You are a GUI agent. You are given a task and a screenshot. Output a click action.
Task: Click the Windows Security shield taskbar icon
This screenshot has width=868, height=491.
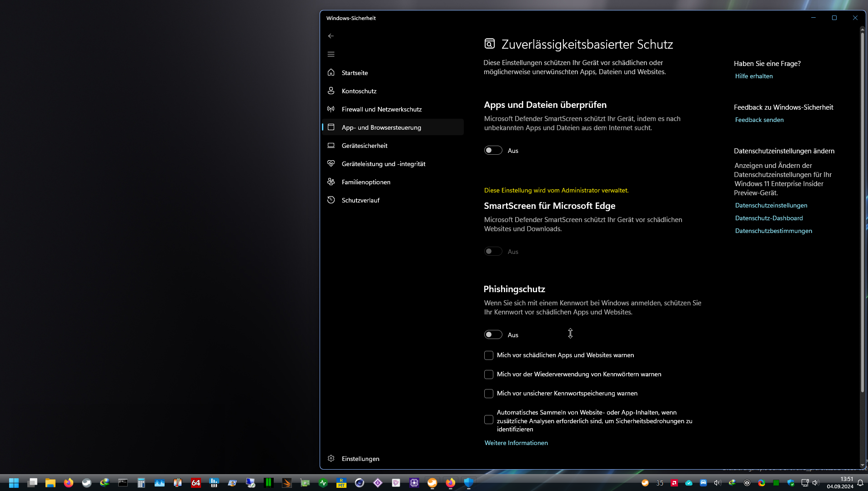pos(469,483)
